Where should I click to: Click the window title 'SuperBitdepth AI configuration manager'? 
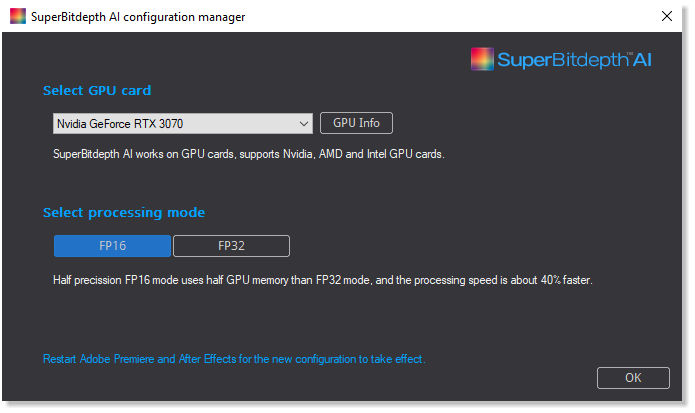138,17
